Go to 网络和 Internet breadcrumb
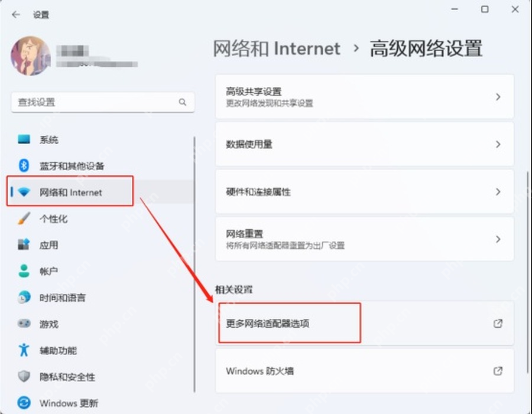532x414 pixels. [x=277, y=48]
